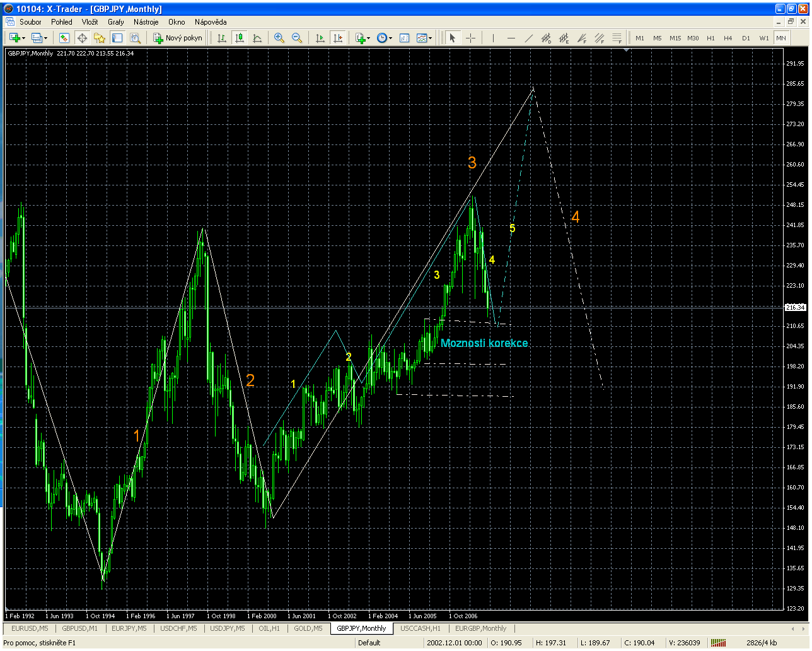Select the crosshair tool

tap(470, 38)
